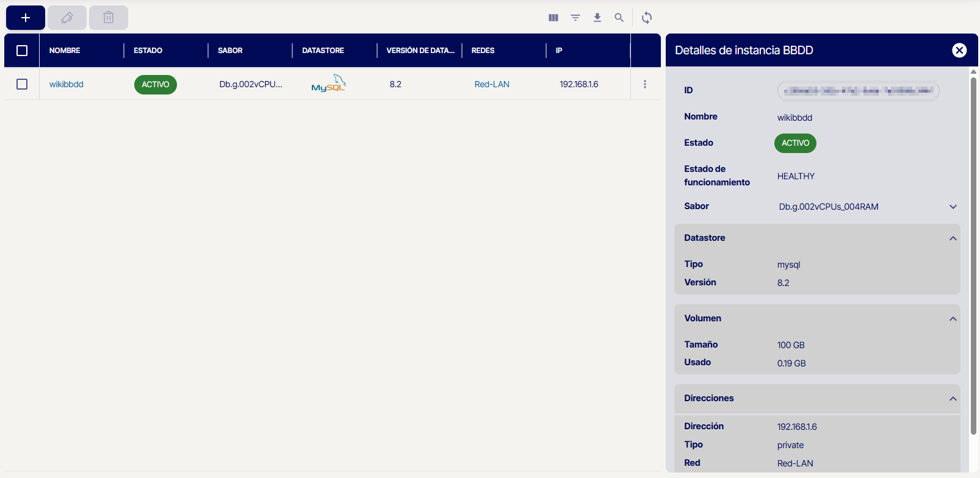The width and height of the screenshot is (980, 478).
Task: Sort by the ESTADO column header
Action: (148, 51)
